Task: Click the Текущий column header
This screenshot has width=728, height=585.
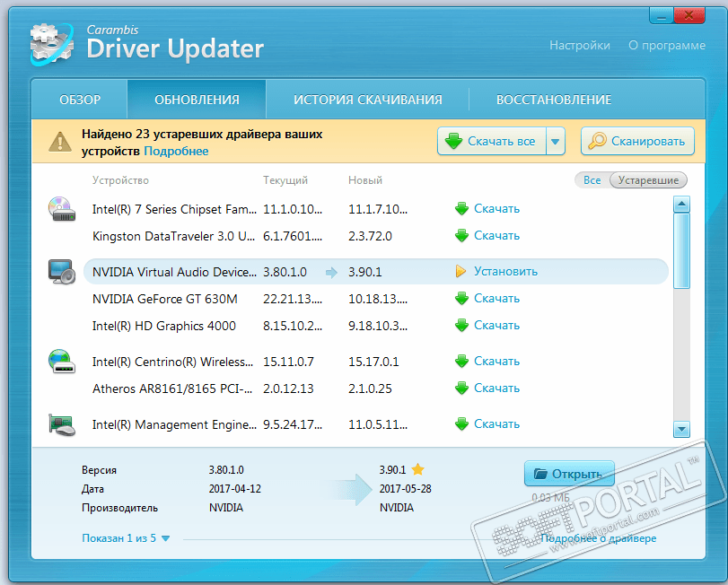Action: point(285,180)
